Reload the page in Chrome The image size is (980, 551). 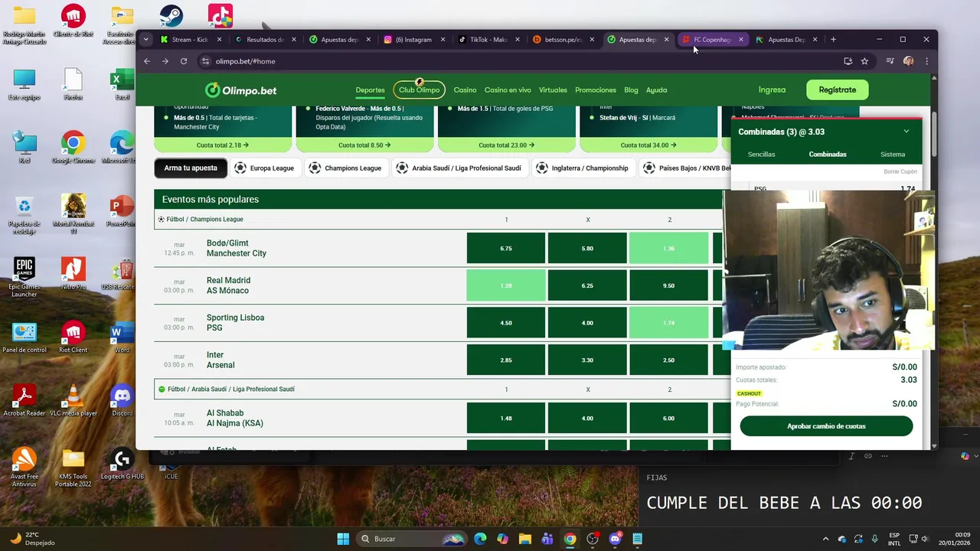point(184,61)
